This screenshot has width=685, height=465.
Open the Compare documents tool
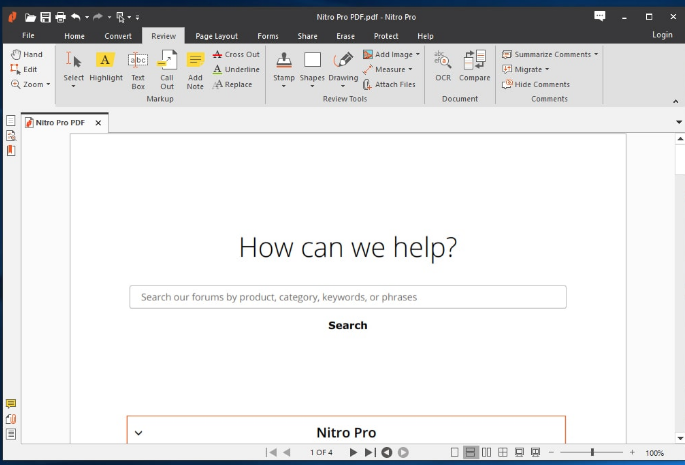point(474,66)
